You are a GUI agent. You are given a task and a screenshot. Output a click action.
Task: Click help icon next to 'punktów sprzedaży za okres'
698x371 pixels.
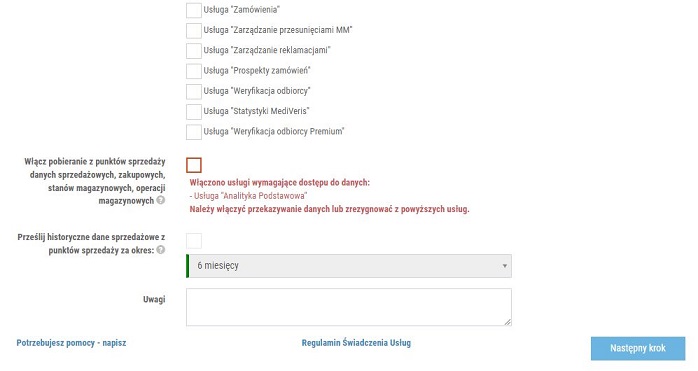pos(161,250)
